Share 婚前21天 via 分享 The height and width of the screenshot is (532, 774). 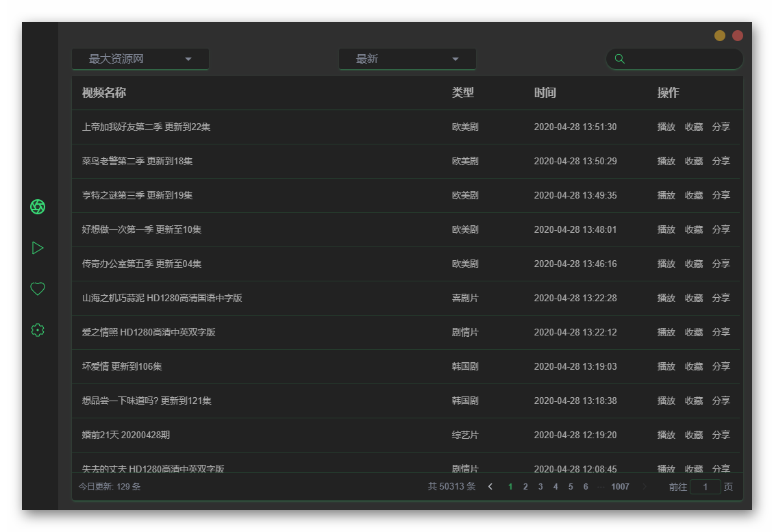click(721, 435)
